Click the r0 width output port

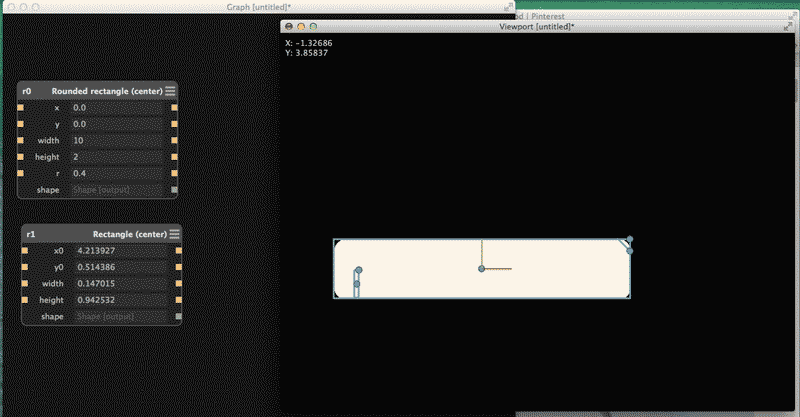click(174, 140)
